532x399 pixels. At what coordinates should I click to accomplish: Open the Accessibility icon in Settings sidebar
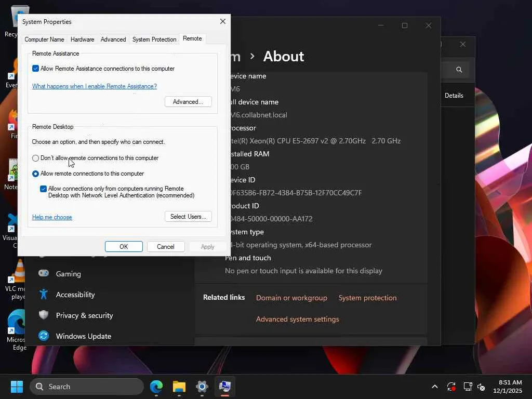coord(44,294)
